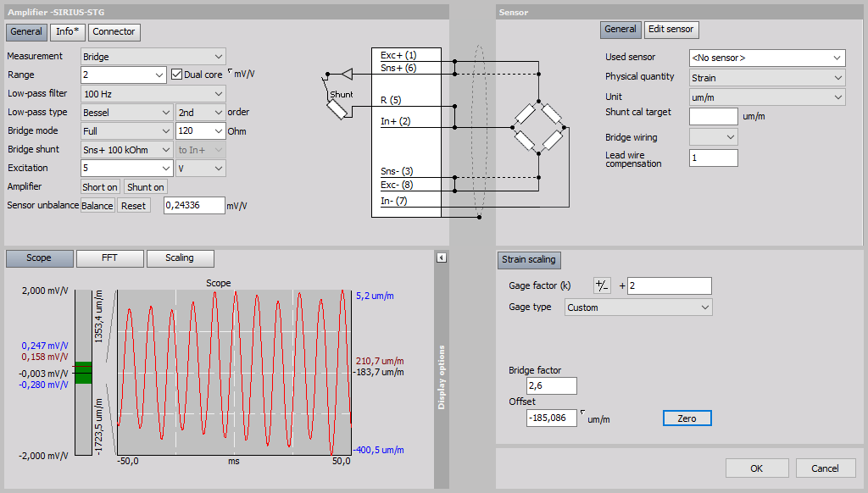The image size is (868, 493).
Task: Click the disabled 'to In+' dropdown
Action: coord(200,150)
